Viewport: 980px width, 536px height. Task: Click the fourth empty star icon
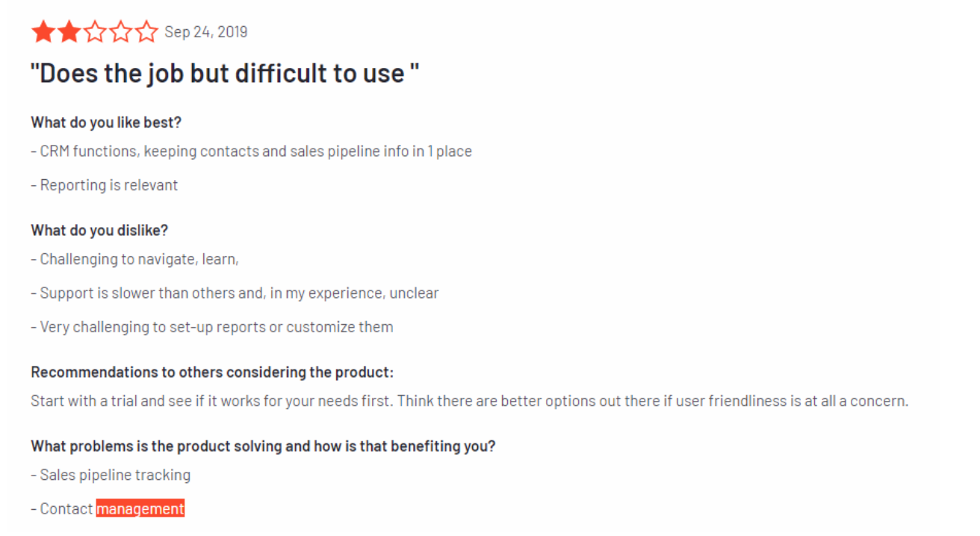[121, 32]
